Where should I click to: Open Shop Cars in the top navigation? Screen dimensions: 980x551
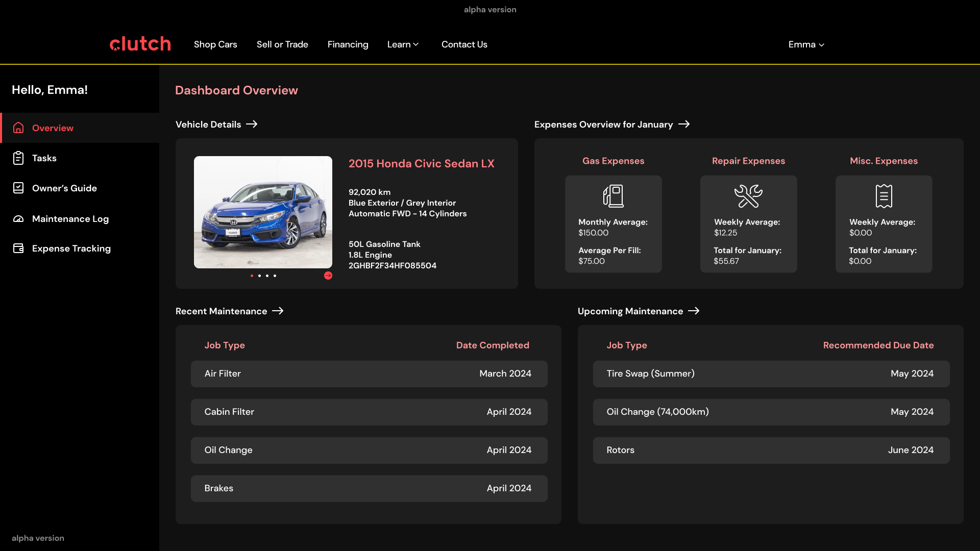coord(215,44)
